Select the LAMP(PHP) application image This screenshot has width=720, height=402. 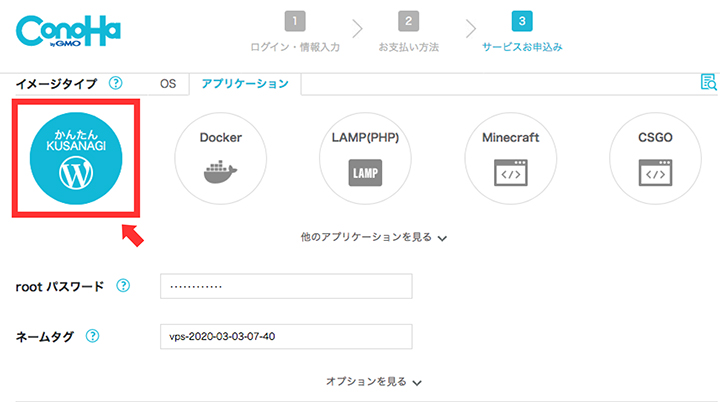click(365, 159)
